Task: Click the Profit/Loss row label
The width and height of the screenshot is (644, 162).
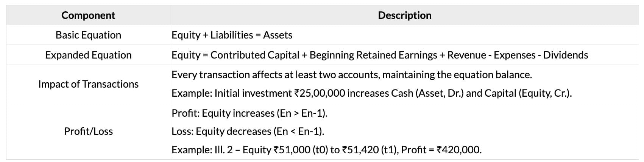Action: click(88, 131)
